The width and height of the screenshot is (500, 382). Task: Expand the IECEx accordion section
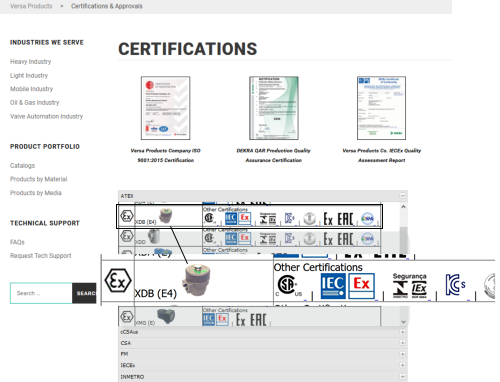[403, 365]
